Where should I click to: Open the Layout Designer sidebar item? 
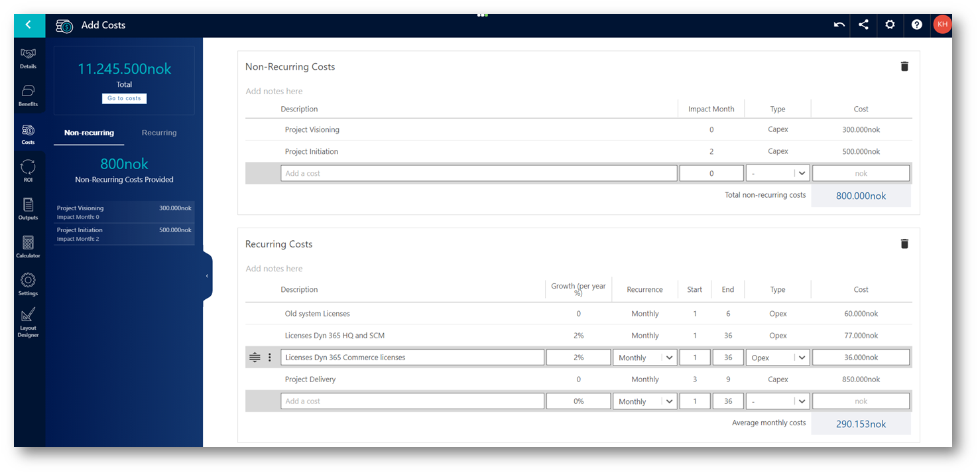28,323
